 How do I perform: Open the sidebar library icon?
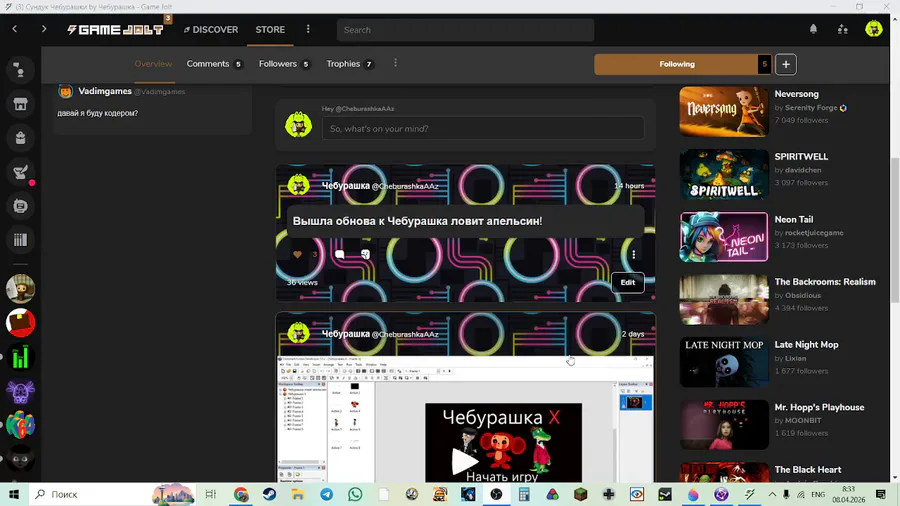click(x=20, y=239)
